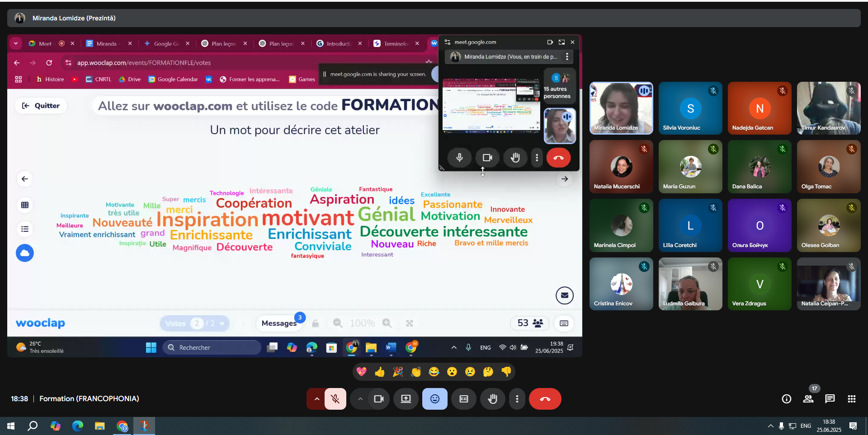Send the thumbs up reaction
Viewport: 868px width, 435px height.
tap(380, 372)
